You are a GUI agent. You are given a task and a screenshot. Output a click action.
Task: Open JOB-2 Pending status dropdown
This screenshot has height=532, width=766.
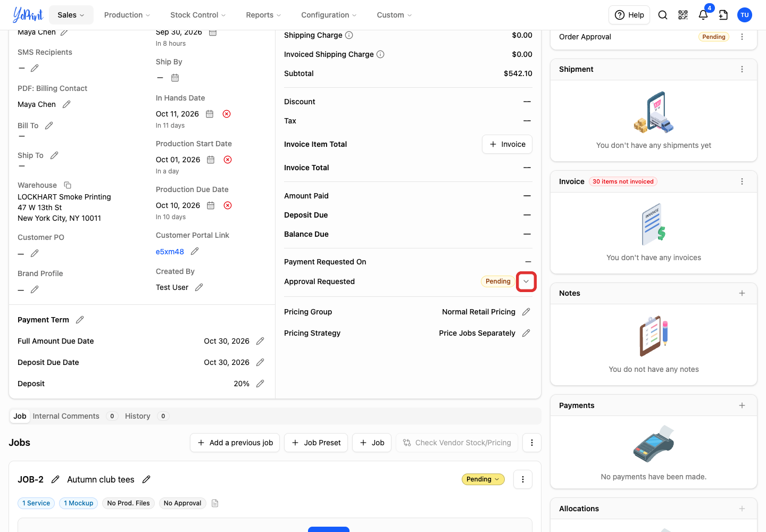[483, 479]
